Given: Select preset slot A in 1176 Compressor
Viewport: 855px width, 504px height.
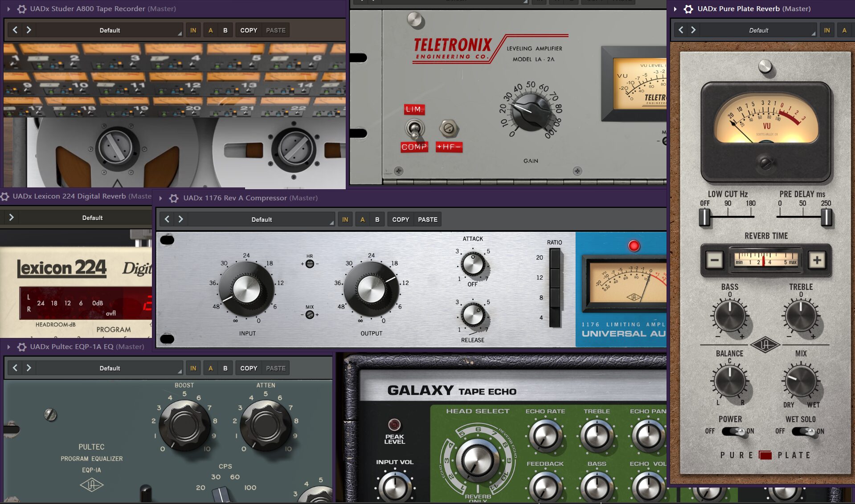Looking at the screenshot, I should coord(362,219).
